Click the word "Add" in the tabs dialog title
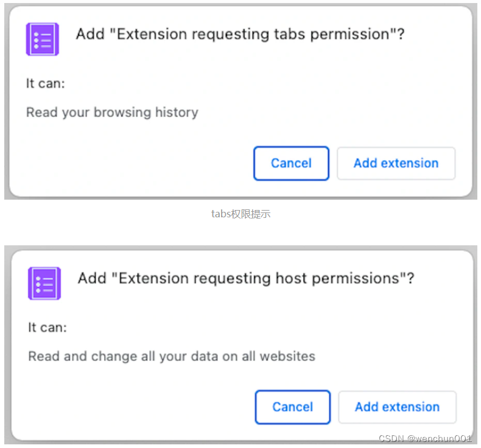Screen dimensions: 481x448 pyautogui.click(x=90, y=34)
